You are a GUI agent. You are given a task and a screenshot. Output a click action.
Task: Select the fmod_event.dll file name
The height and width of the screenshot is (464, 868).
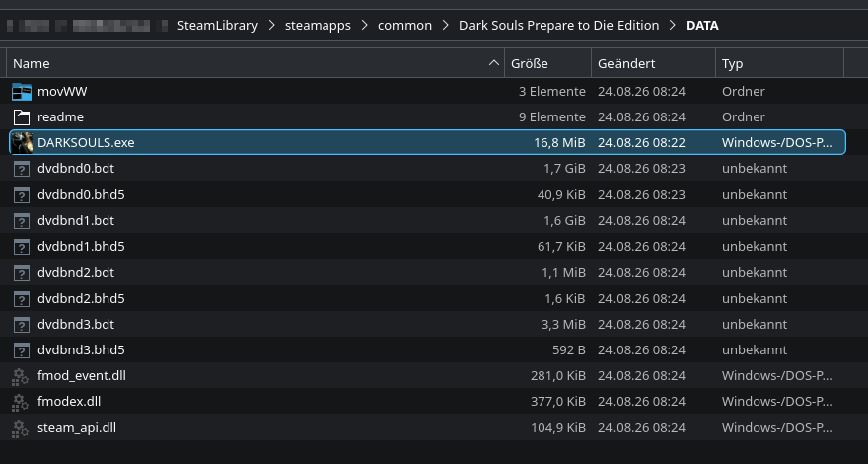(x=82, y=376)
